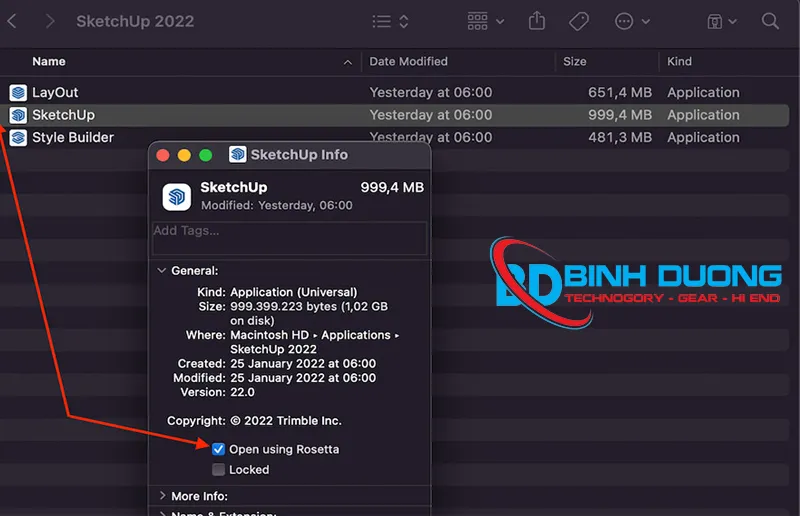Expand the group-by dropdown chevron
This screenshot has width=800, height=516.
[x=500, y=21]
